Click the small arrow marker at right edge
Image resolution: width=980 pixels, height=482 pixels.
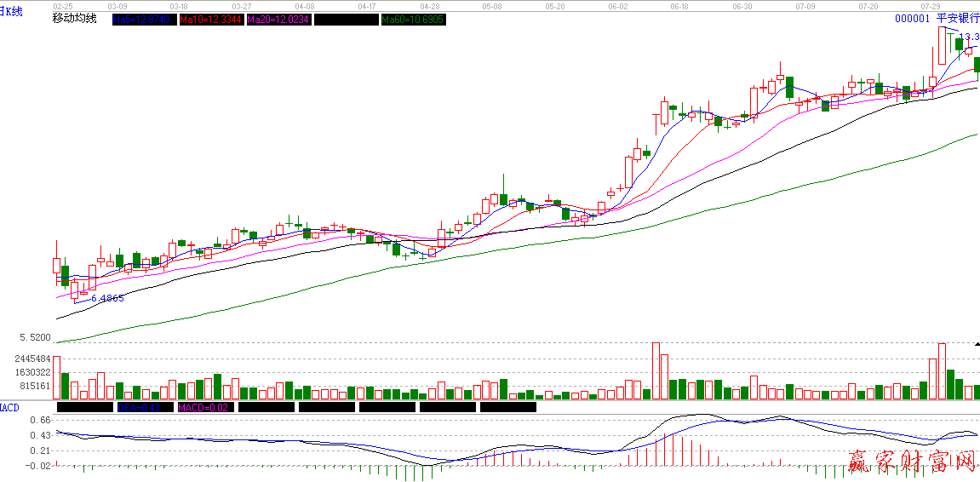976,345
